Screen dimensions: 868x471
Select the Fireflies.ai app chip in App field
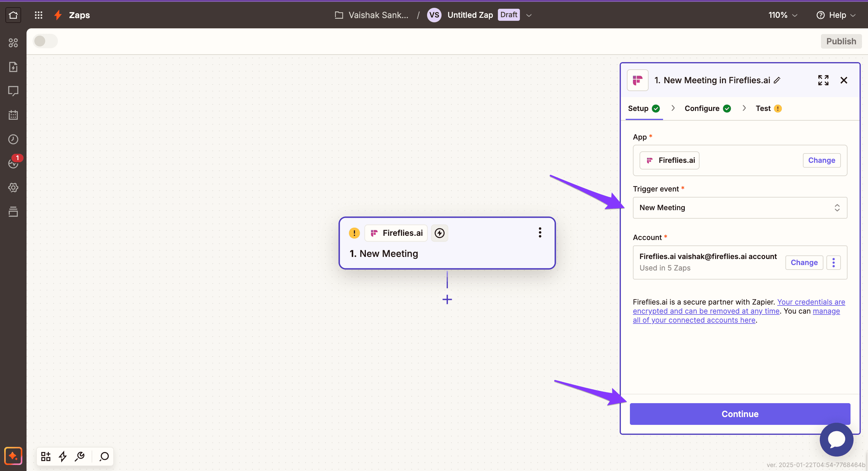(669, 160)
